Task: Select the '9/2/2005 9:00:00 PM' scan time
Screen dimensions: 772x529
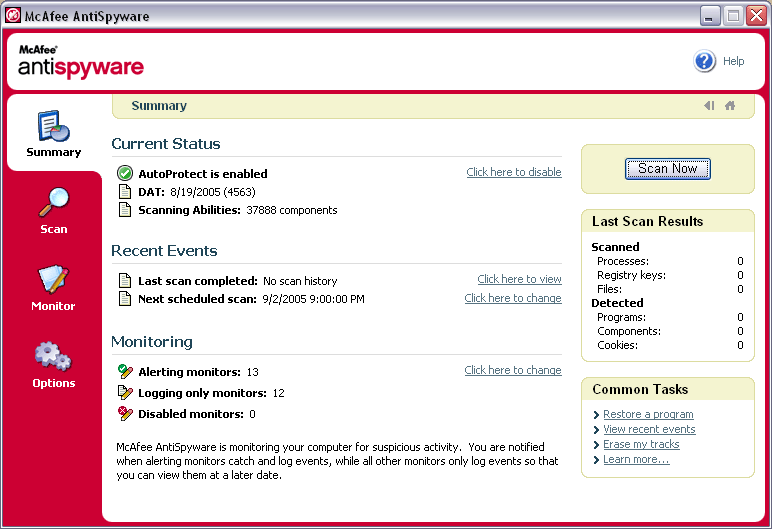Action: [x=313, y=299]
